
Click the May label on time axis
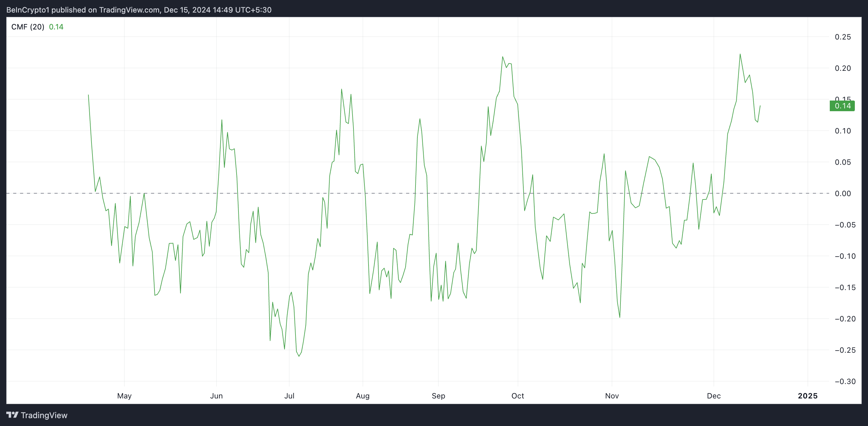pos(124,396)
